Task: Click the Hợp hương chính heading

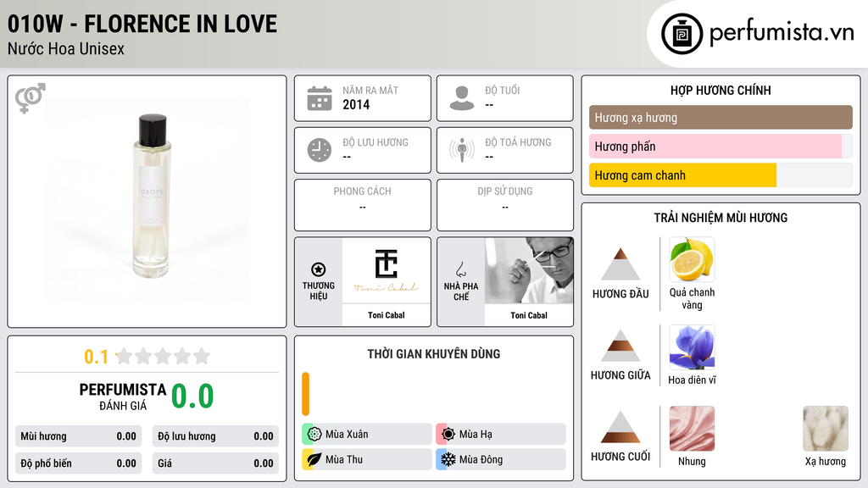Action: [x=721, y=90]
